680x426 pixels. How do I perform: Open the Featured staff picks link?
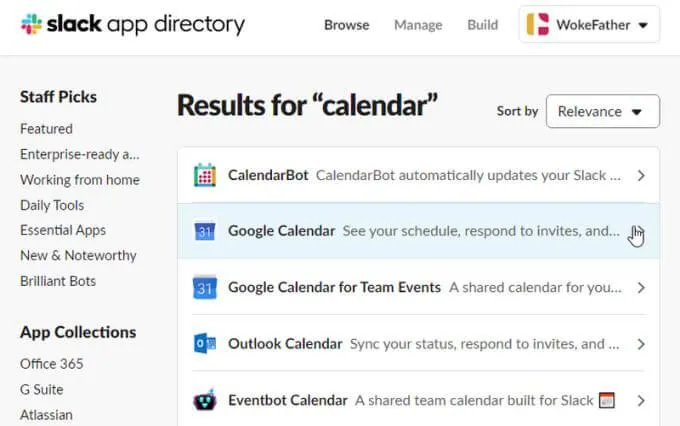pos(46,129)
